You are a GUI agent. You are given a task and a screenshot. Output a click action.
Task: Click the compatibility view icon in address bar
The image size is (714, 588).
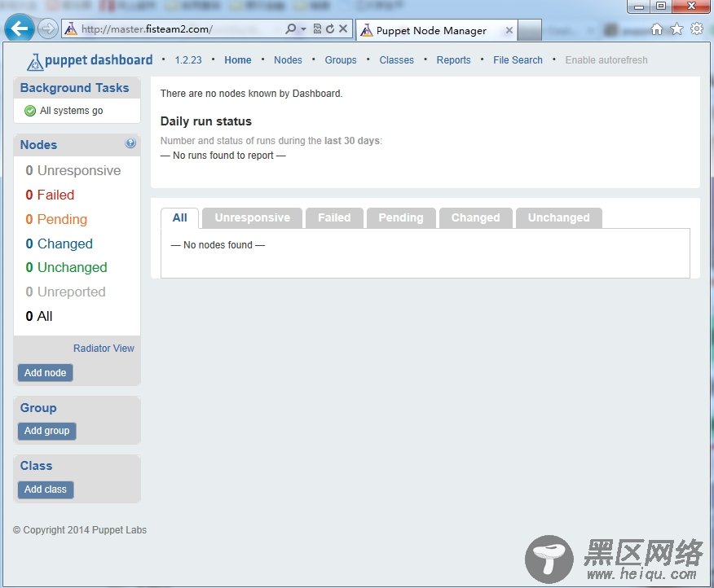(x=317, y=29)
